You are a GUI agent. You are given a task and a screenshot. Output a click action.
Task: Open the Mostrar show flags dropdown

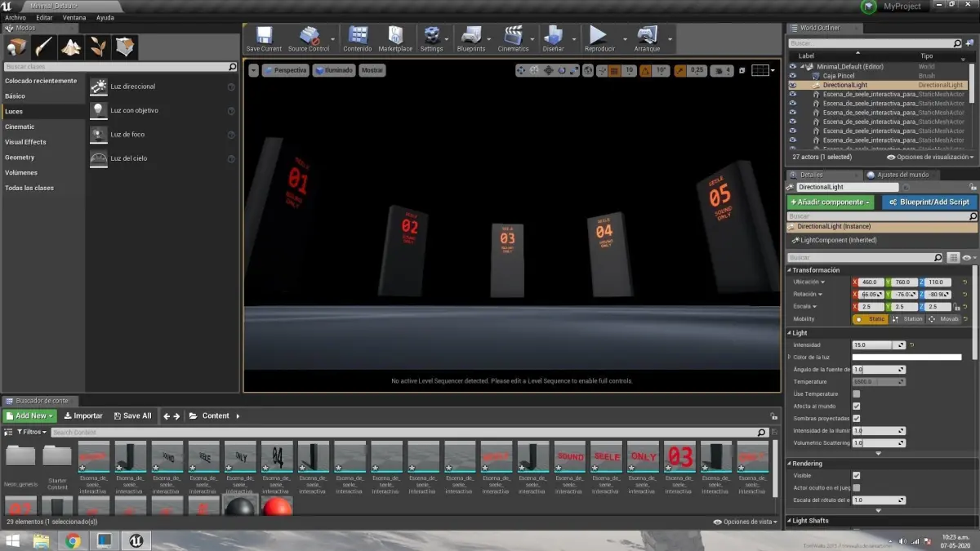tap(372, 70)
